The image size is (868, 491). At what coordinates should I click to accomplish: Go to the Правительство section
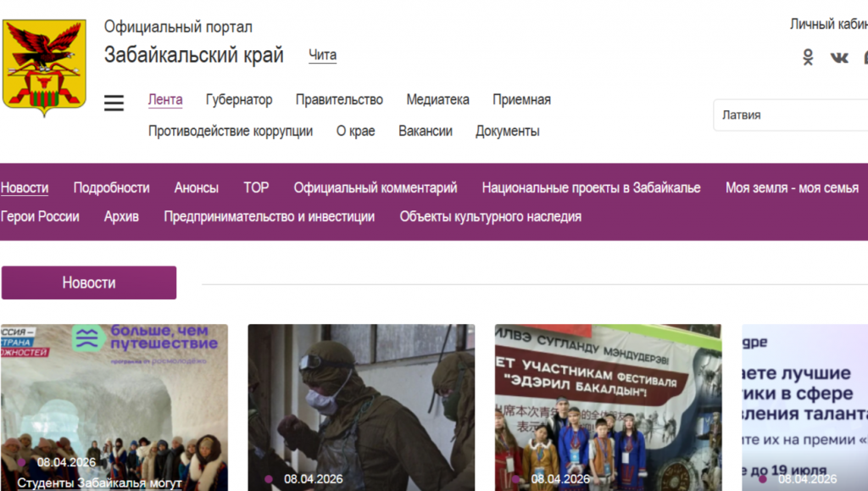[x=339, y=100]
